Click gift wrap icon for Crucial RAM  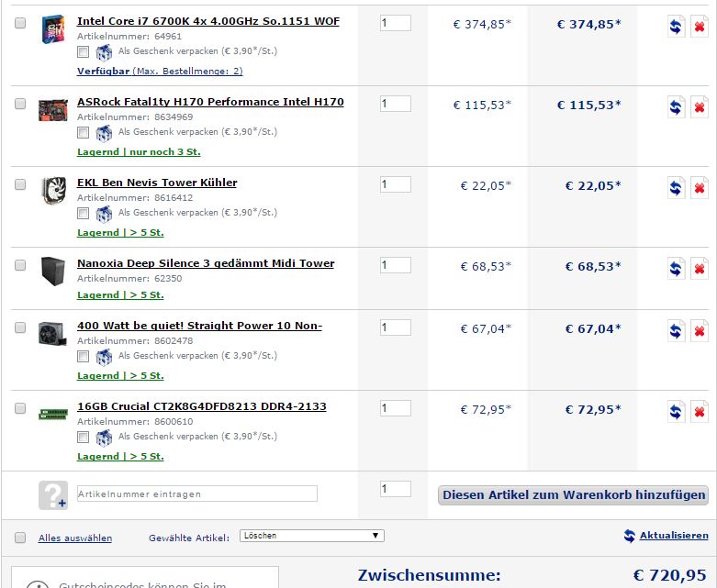pos(104,438)
